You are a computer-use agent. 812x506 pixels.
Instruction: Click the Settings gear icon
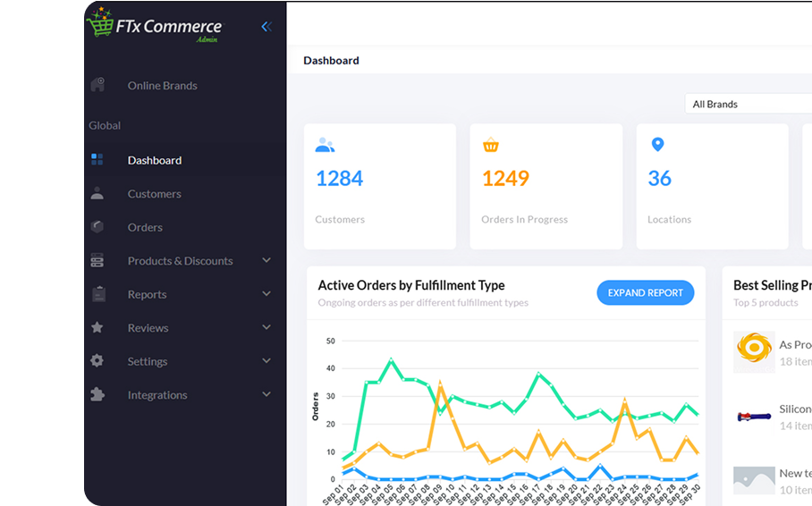pos(97,361)
